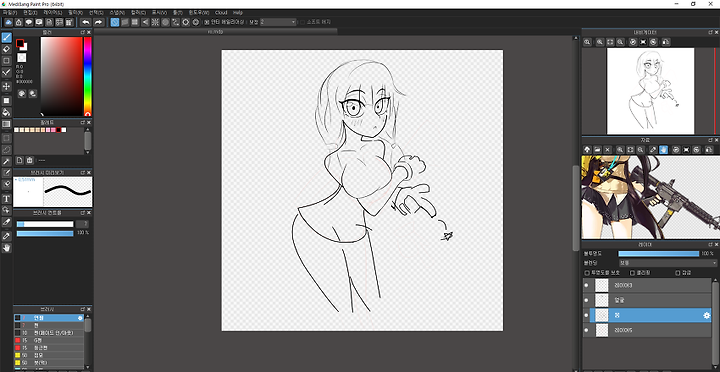Select the Hand pan tool
The height and width of the screenshot is (372, 720).
coord(6,248)
